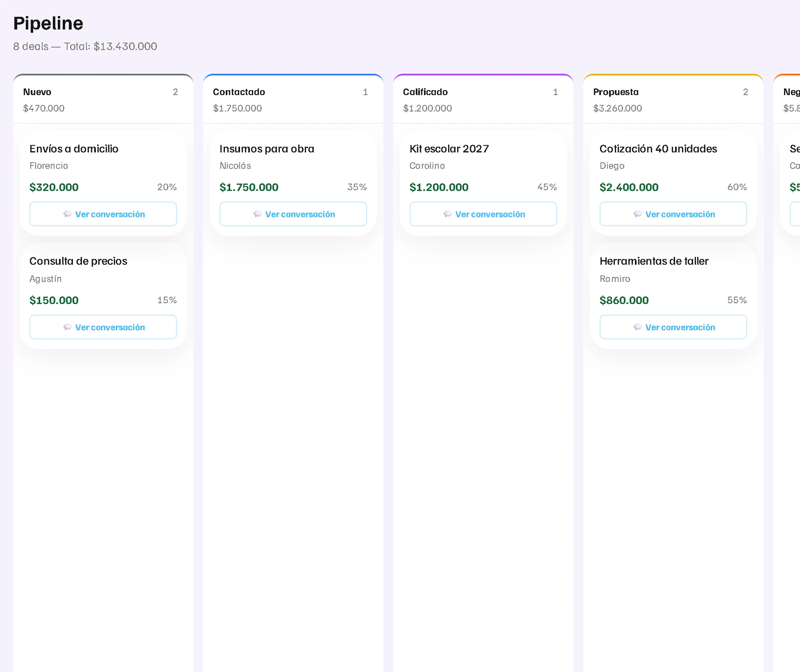Click chat bubble icon on Cotización 40 unidades

point(637,214)
